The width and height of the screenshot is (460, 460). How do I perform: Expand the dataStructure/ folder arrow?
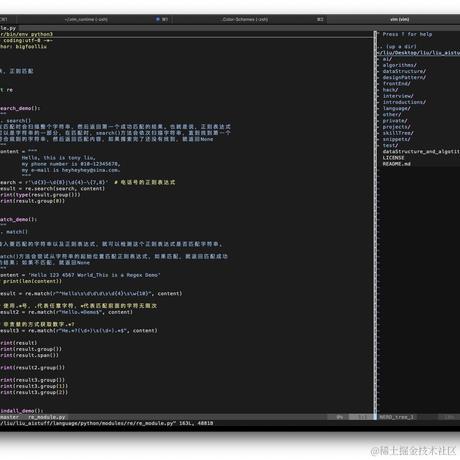click(378, 71)
